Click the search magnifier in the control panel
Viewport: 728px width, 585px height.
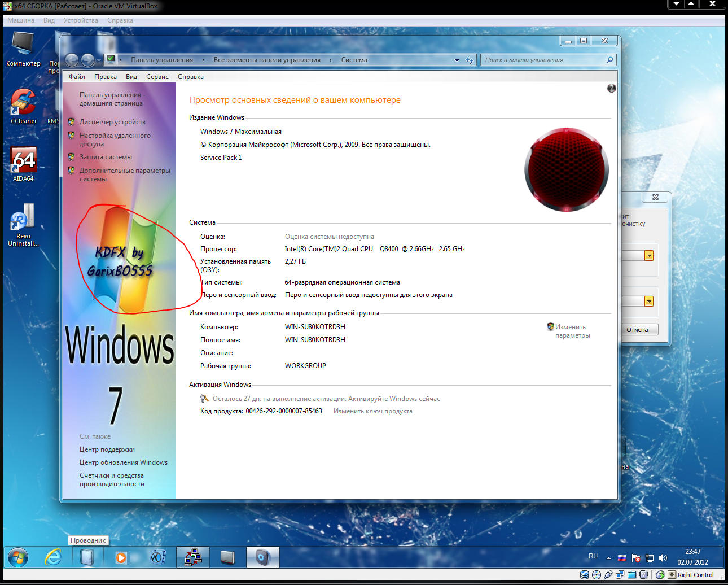tap(609, 60)
